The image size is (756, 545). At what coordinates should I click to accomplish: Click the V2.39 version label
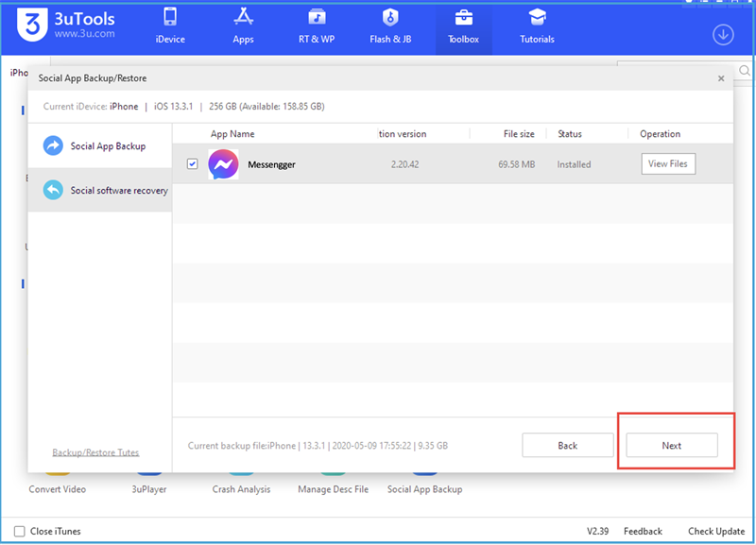click(x=597, y=531)
